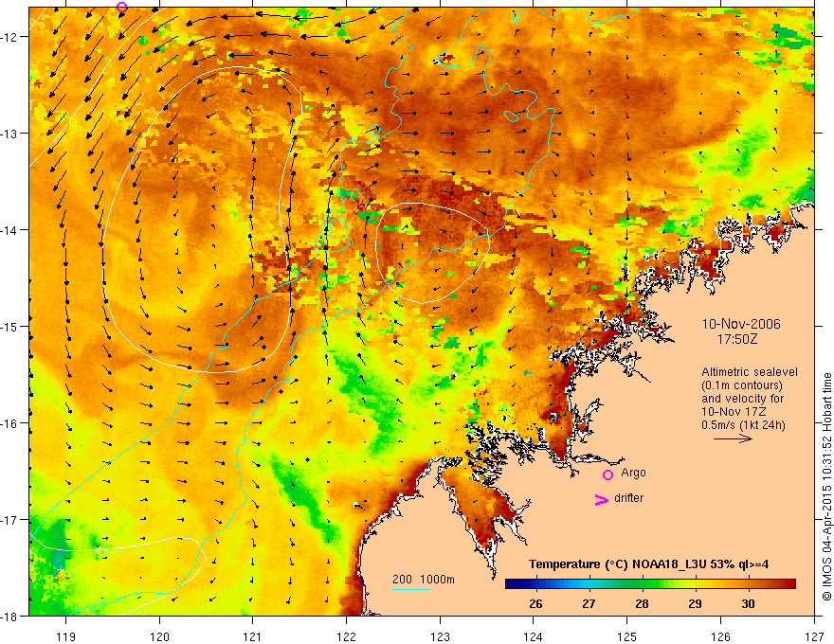Image resolution: width=834 pixels, height=644 pixels.
Task: Click longitude axis label 120
Action: coord(159,636)
